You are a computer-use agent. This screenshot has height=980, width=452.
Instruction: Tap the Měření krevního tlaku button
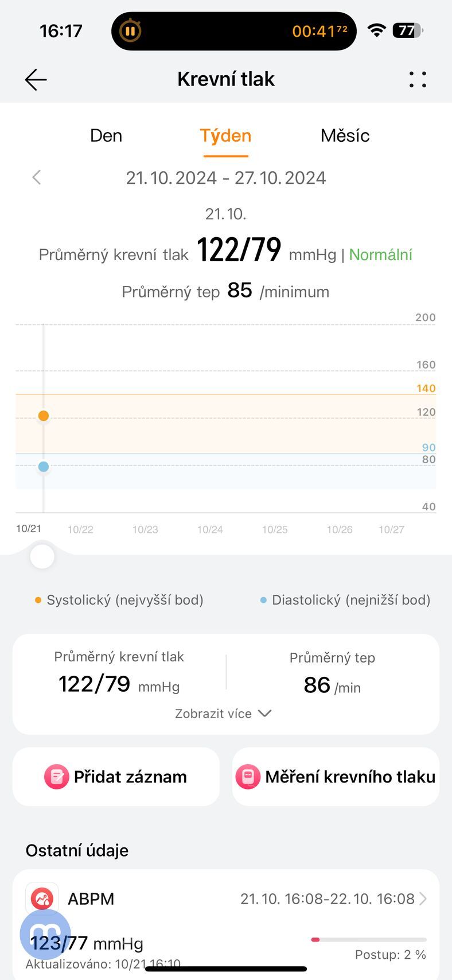335,777
